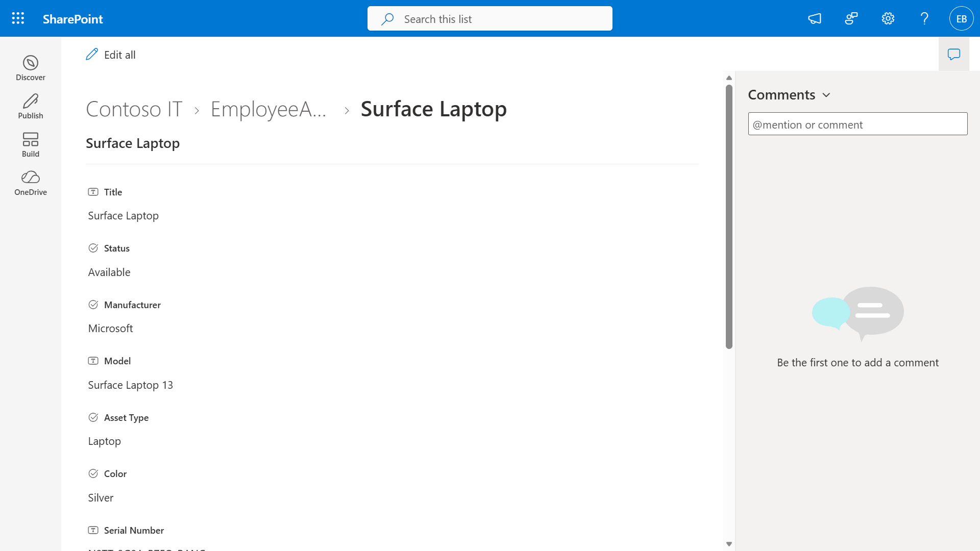This screenshot has width=980, height=551.
Task: Go to the Contoso IT breadcrumb
Action: pyautogui.click(x=134, y=109)
